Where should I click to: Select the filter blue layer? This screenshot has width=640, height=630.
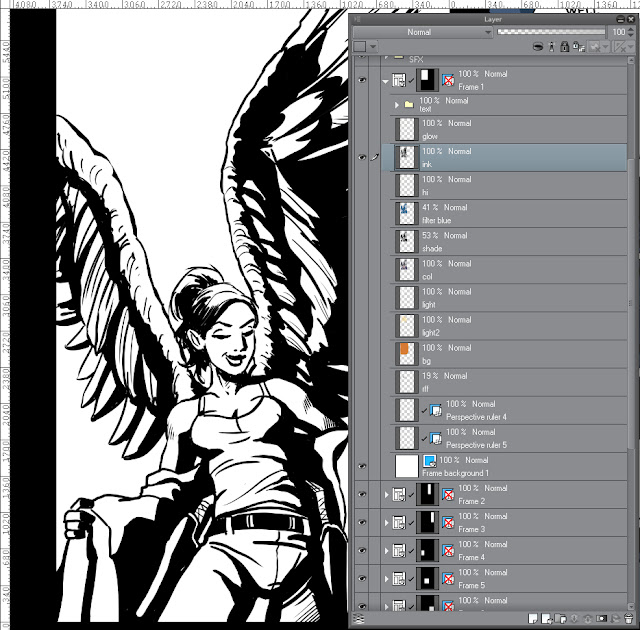pos(508,214)
